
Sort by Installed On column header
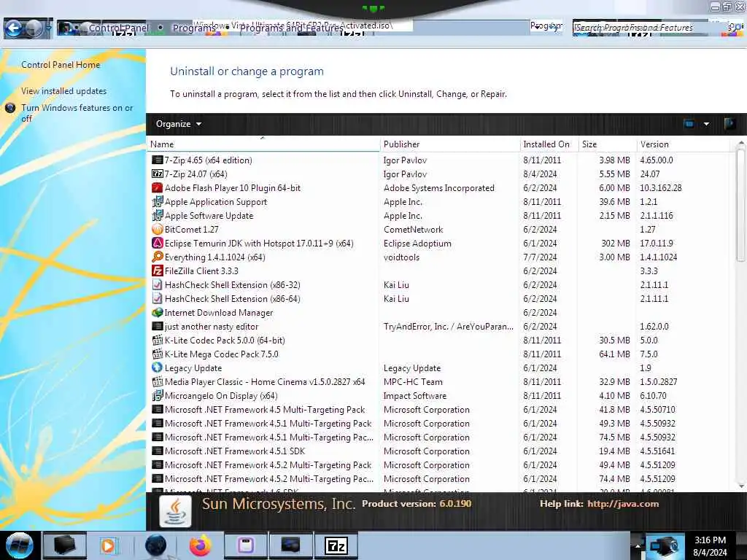(x=549, y=144)
